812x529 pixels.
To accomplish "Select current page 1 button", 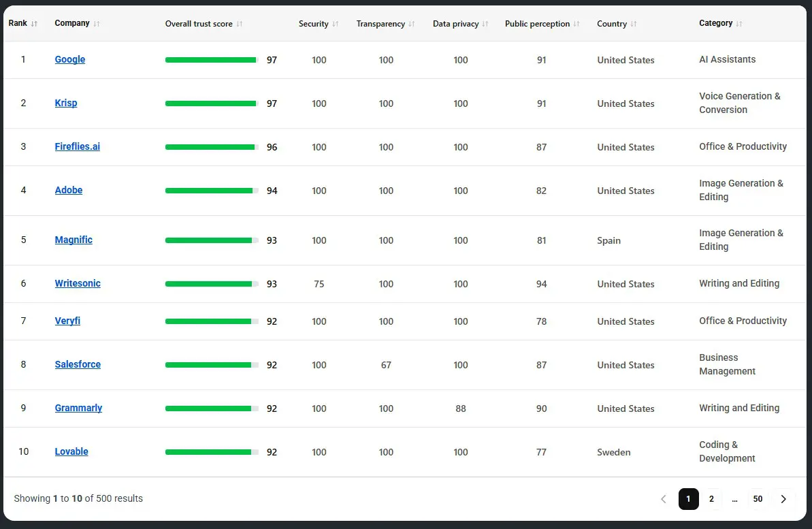I will (x=688, y=499).
